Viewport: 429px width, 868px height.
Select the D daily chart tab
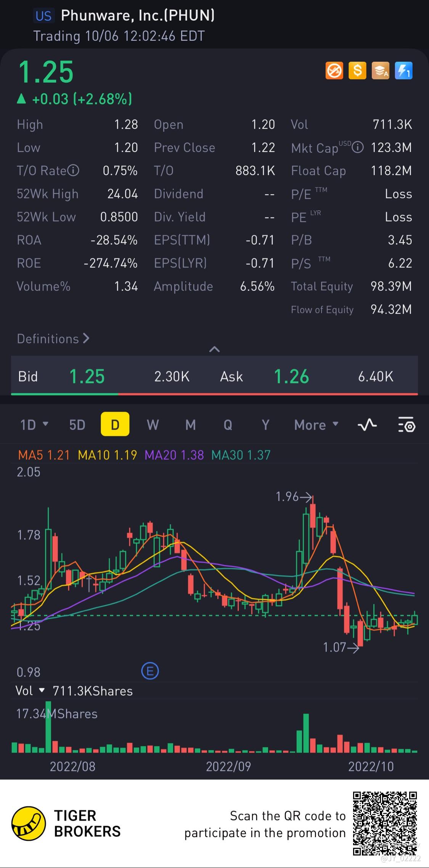[115, 424]
